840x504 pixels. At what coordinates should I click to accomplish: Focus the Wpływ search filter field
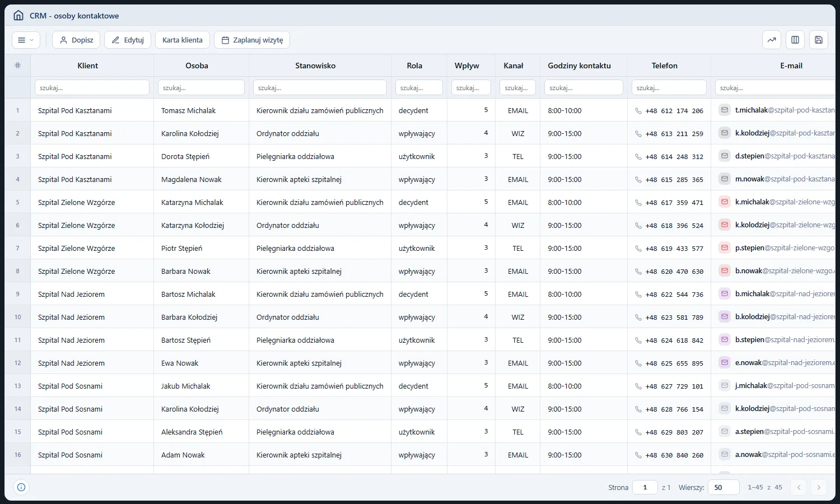pos(471,87)
